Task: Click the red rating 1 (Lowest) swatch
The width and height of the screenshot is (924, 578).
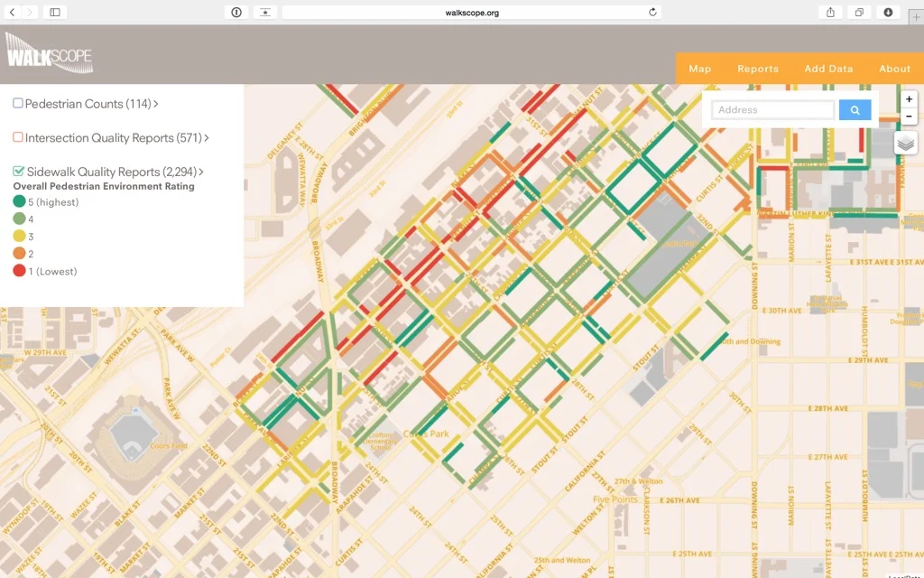Action: (20, 271)
